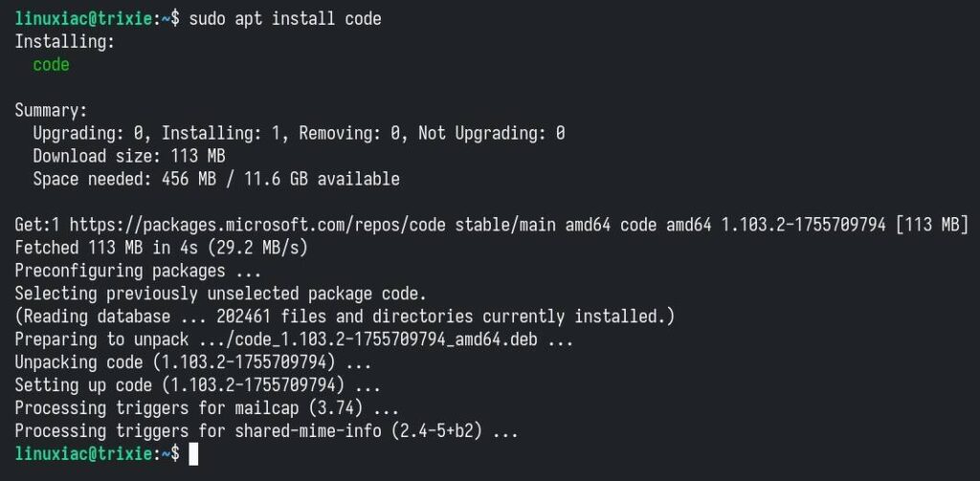The image size is (980, 481).
Task: Click the terminal cursor block at the bottom prompt
Action: point(193,455)
